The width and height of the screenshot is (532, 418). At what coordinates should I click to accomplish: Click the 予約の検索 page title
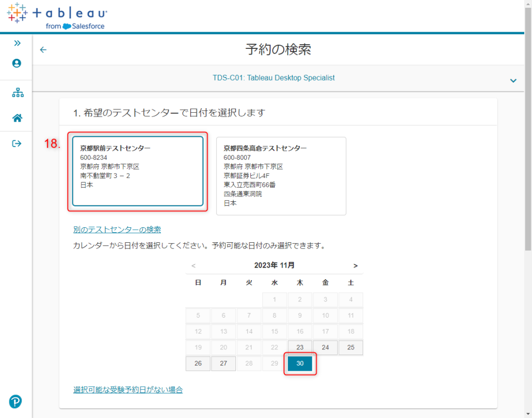278,50
